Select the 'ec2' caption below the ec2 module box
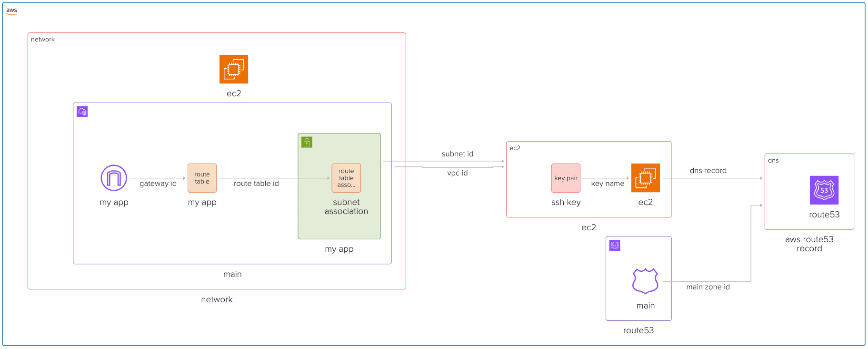868x349 pixels. point(589,227)
